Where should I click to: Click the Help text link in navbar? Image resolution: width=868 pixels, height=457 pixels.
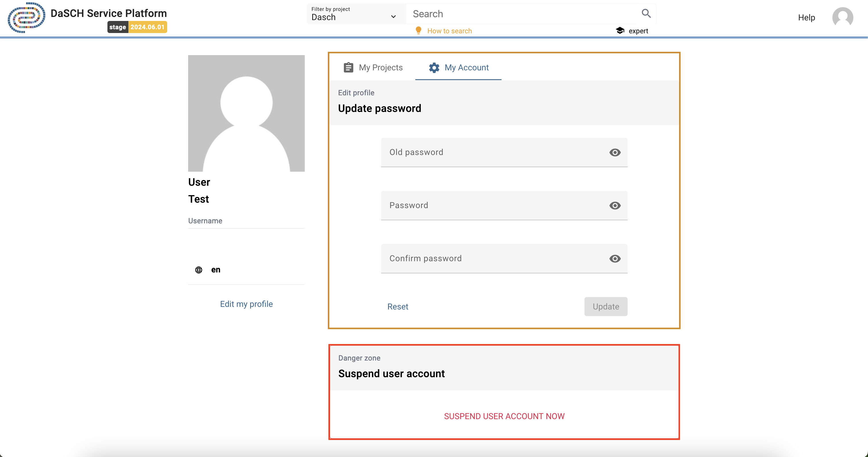tap(806, 18)
